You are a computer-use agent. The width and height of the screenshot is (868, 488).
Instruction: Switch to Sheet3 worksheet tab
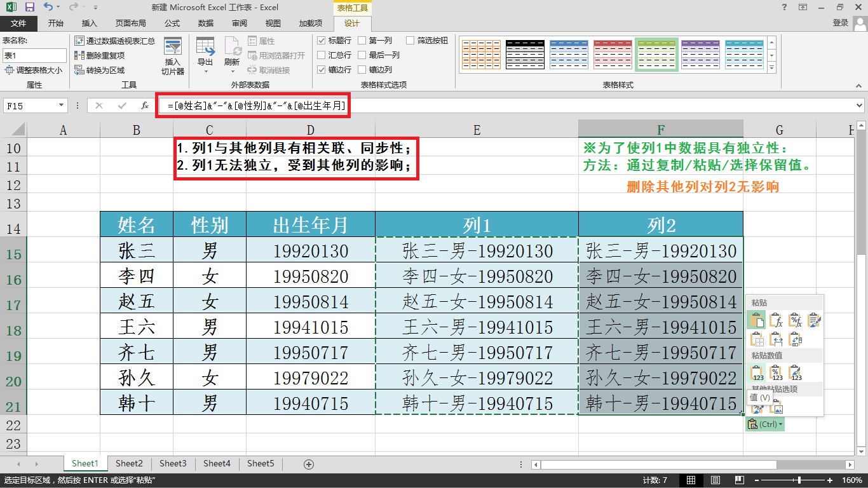173,464
